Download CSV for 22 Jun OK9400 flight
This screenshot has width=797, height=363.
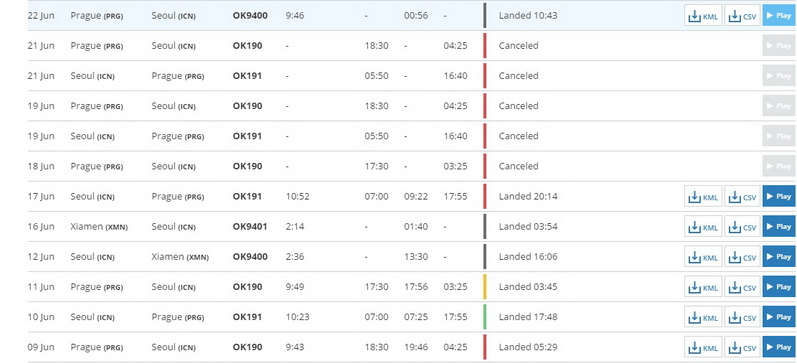(x=742, y=16)
